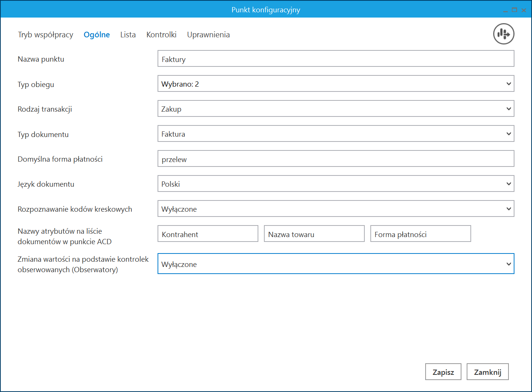The image size is (532, 392).
Task: Click the Kontrahent attribute name field
Action: tap(208, 234)
